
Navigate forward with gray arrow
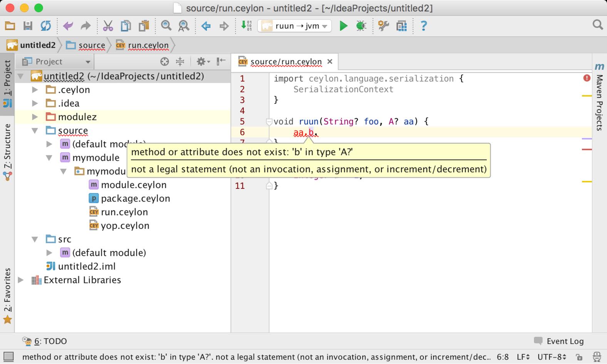tap(224, 26)
